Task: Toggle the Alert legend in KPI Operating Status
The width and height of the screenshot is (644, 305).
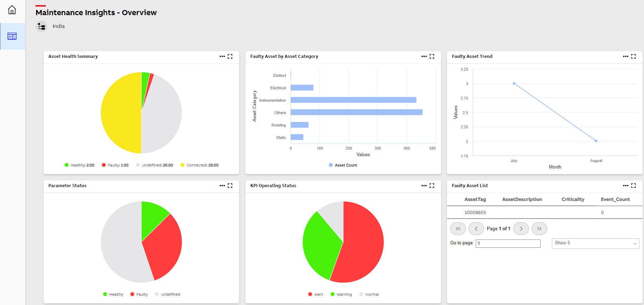Action: click(x=316, y=294)
